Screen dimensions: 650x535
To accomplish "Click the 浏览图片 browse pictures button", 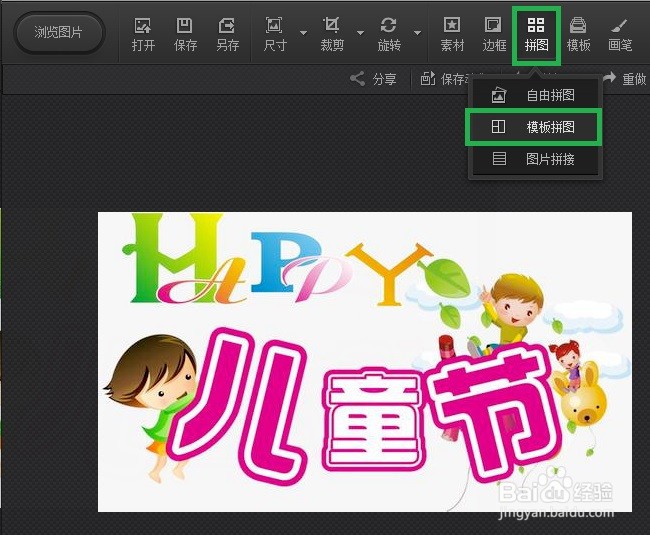I will tap(59, 32).
